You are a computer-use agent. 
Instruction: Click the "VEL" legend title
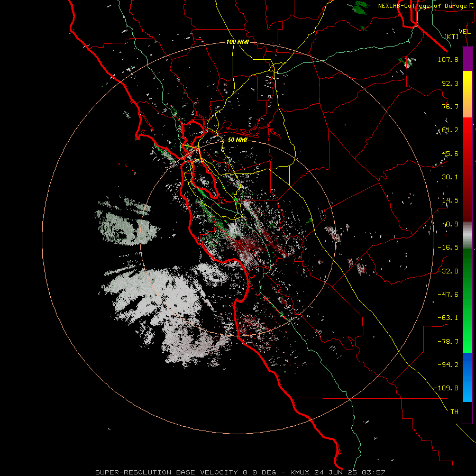click(x=464, y=32)
